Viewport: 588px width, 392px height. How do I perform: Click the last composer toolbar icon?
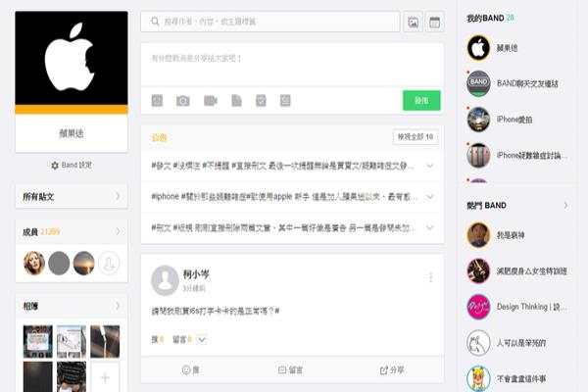click(285, 101)
